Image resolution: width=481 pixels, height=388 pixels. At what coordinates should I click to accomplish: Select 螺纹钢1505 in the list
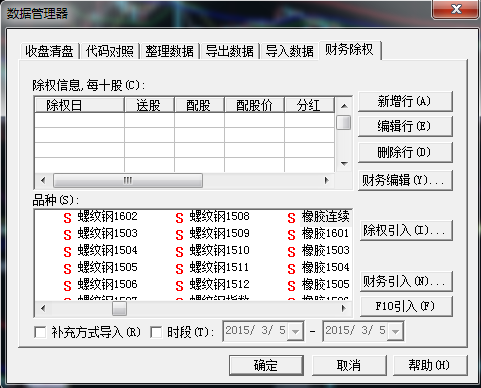107,267
